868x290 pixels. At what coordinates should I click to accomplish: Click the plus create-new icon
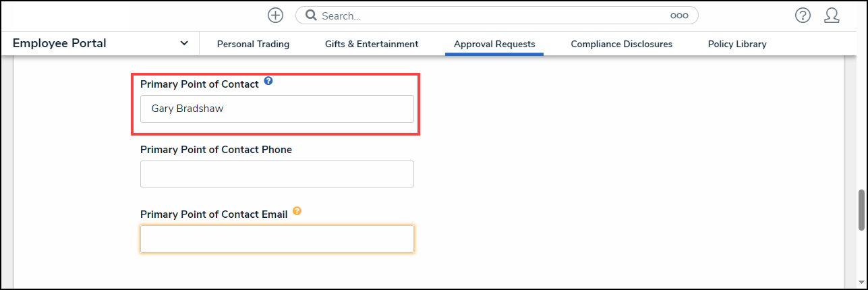point(275,16)
